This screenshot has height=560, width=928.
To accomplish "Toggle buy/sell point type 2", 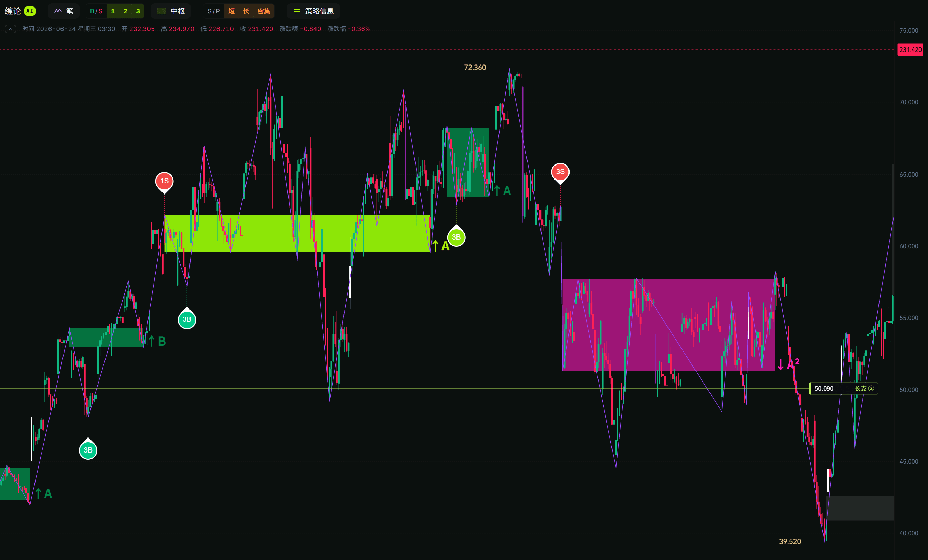I will pos(125,11).
